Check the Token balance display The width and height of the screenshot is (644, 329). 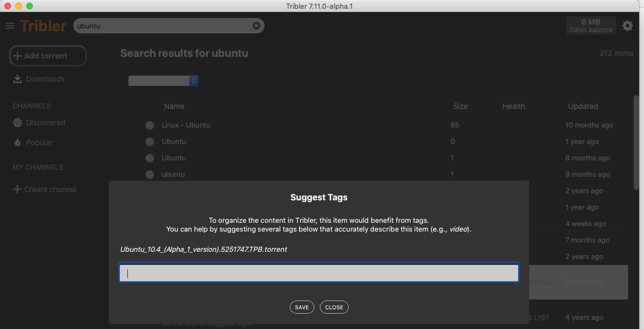(590, 25)
